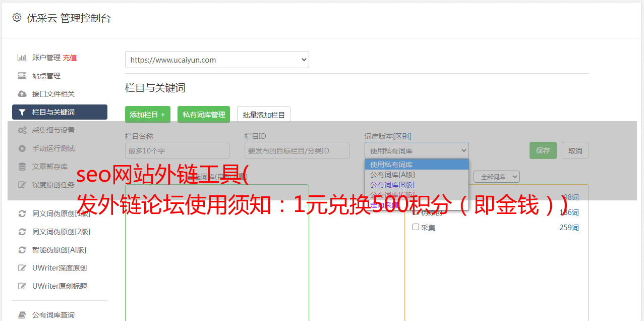Toggle the 词库版本[区别] dropdown box
The image size is (644, 321).
click(417, 150)
